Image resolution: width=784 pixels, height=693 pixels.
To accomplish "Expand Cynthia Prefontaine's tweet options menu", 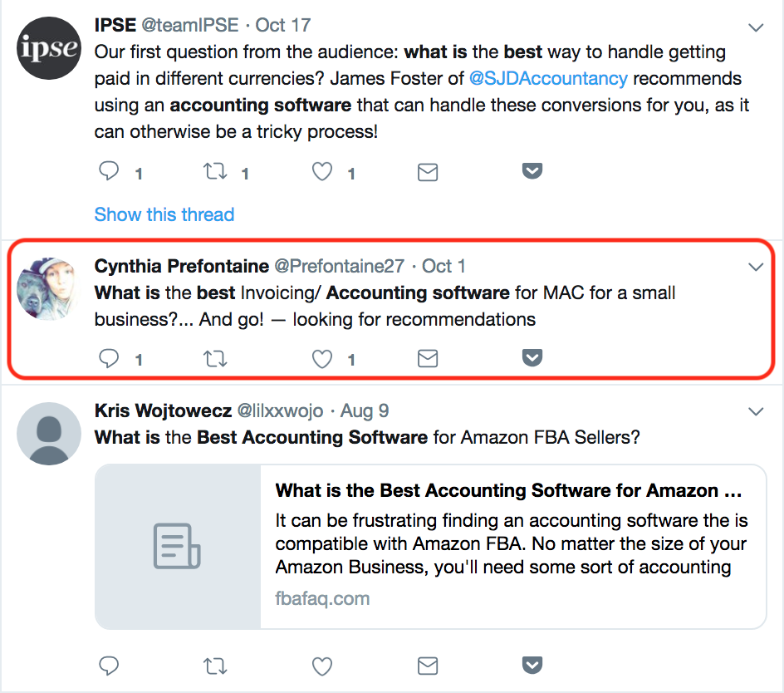I will click(x=756, y=267).
